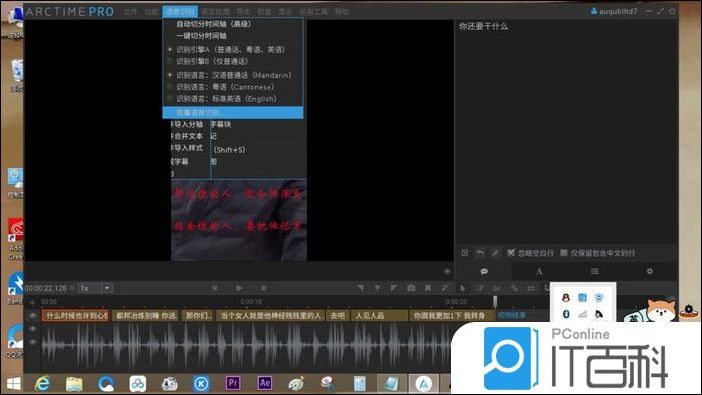Click the QQ penguin icon in the tray popup
Screen dimensions: 702x395
(566, 297)
